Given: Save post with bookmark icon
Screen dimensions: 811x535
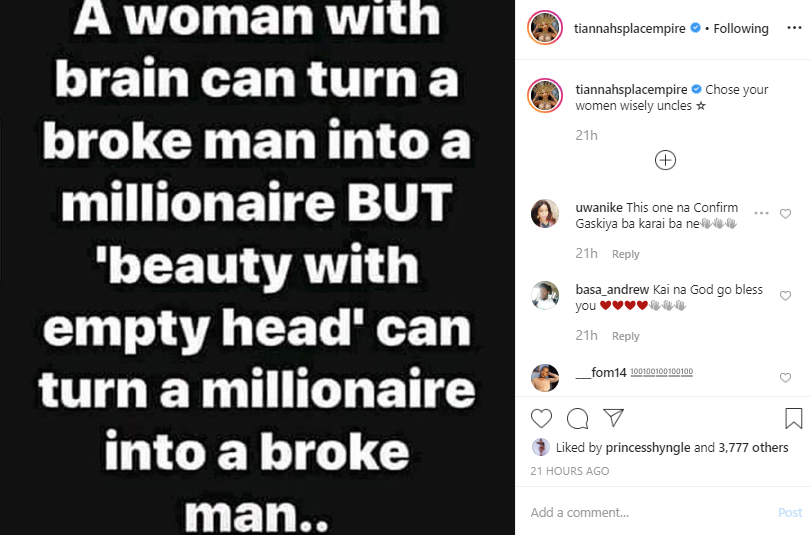Looking at the screenshot, I should [x=793, y=418].
